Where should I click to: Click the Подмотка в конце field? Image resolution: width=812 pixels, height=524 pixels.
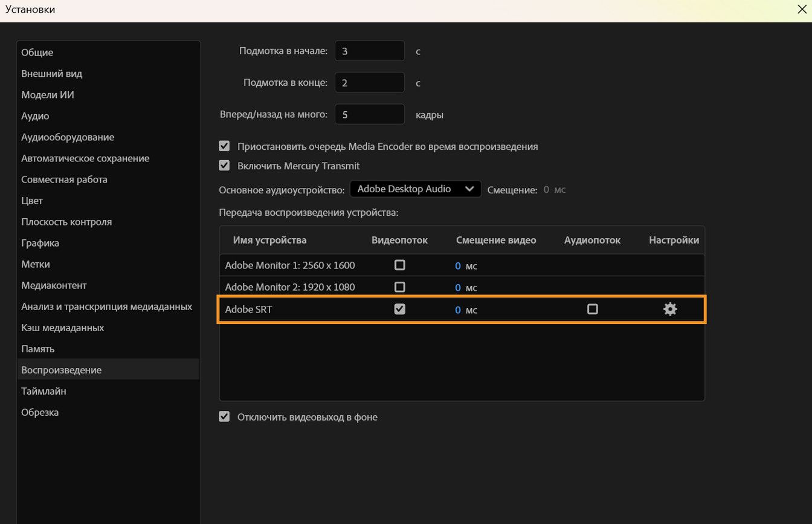tap(369, 82)
